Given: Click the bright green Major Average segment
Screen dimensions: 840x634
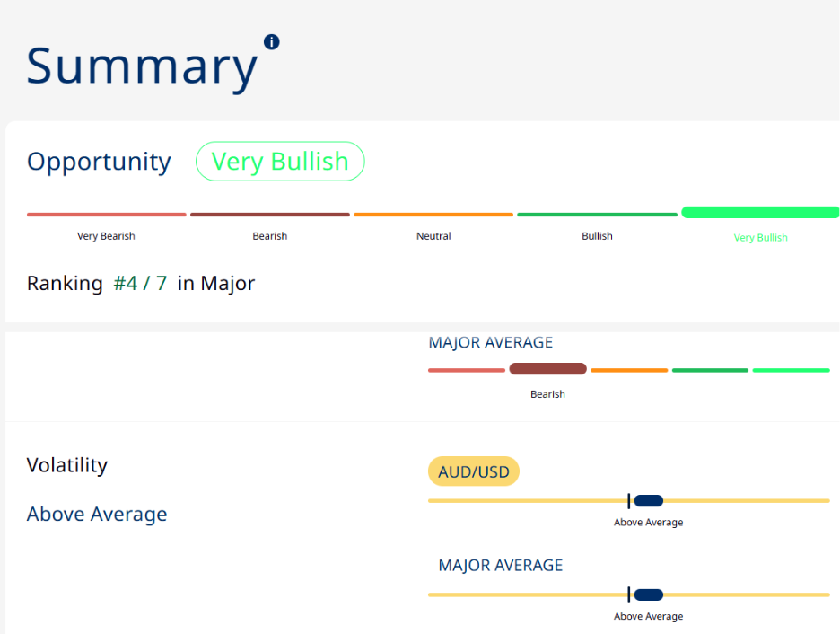Looking at the screenshot, I should 792,370.
